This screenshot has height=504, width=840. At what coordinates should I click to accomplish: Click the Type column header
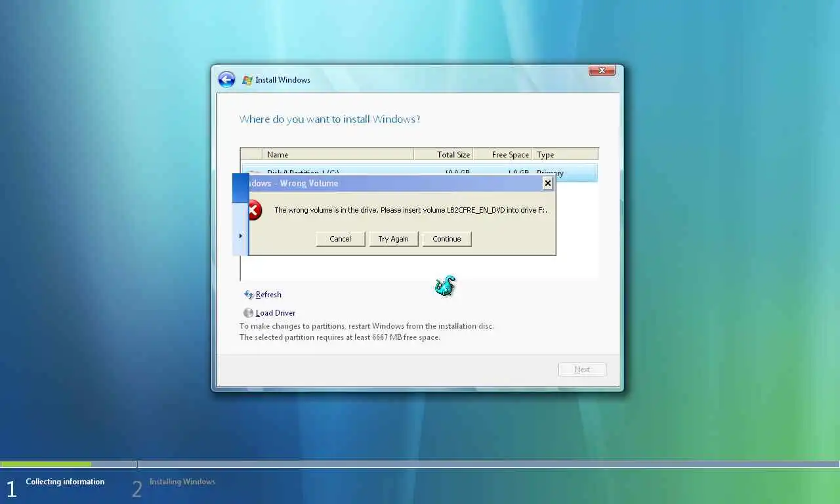(565, 154)
